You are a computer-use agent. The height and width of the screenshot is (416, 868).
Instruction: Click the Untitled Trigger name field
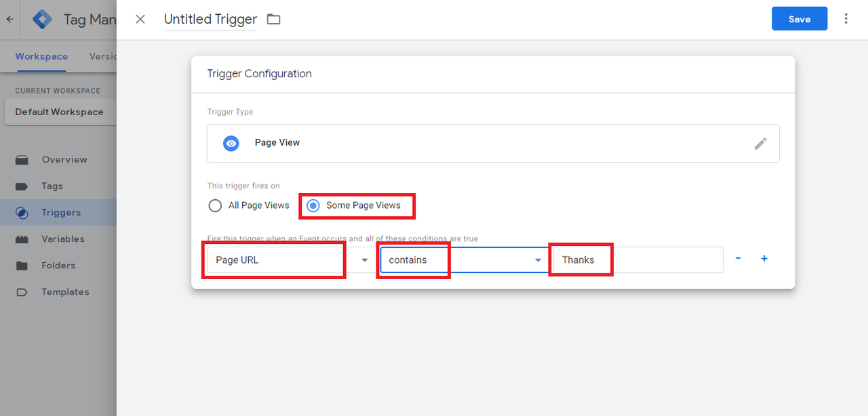point(211,20)
